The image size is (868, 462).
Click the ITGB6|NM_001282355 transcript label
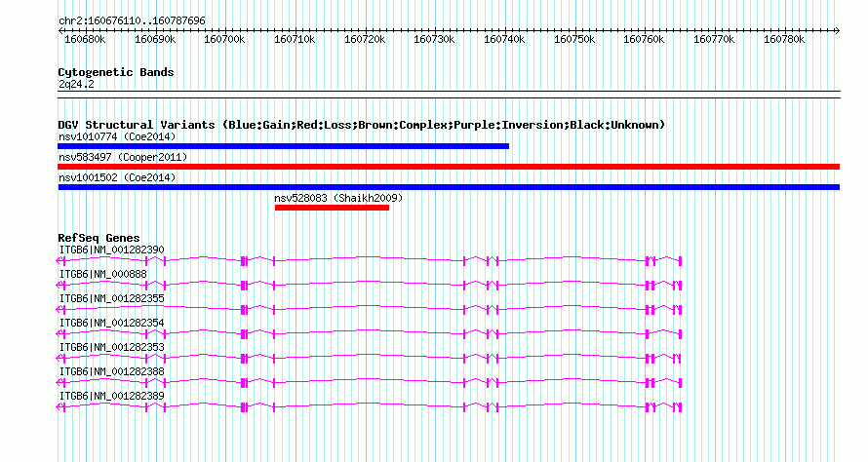point(112,299)
